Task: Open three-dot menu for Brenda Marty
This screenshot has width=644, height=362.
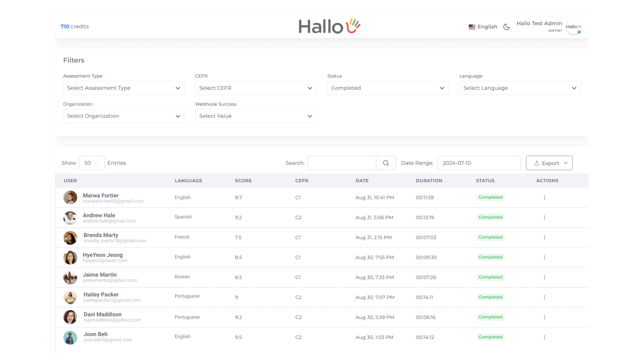Action: pyautogui.click(x=544, y=237)
